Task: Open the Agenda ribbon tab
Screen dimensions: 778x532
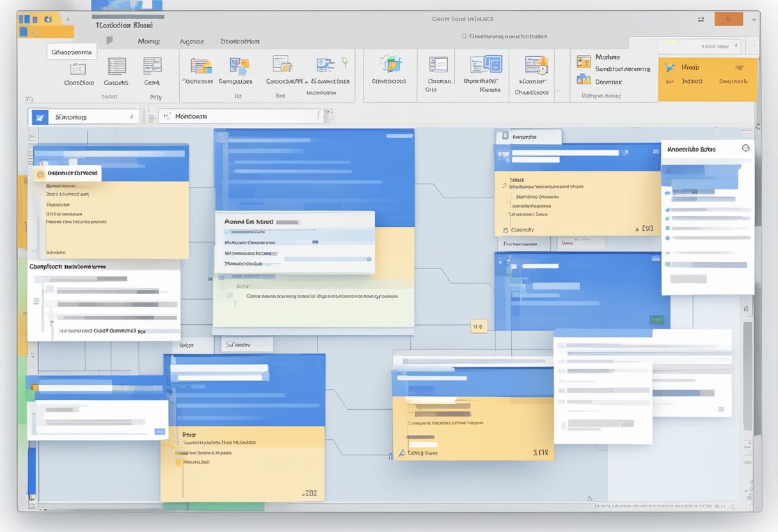Action: pos(191,41)
